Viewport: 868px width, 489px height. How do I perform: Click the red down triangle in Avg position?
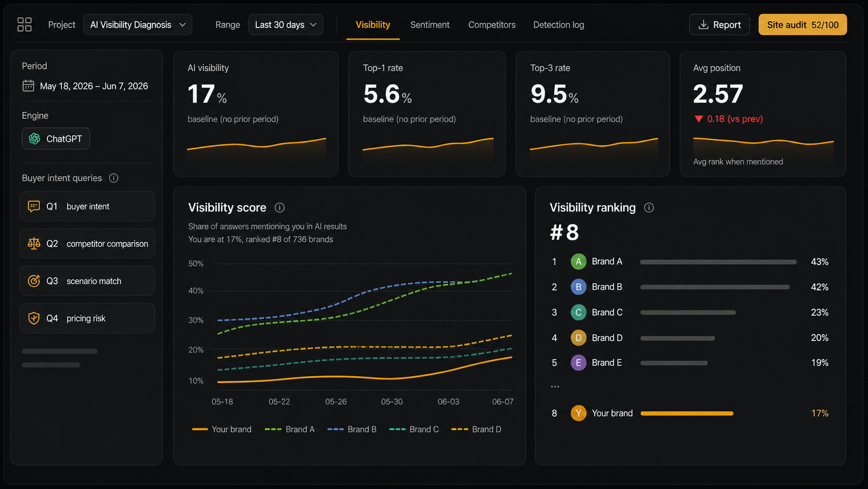pyautogui.click(x=699, y=119)
